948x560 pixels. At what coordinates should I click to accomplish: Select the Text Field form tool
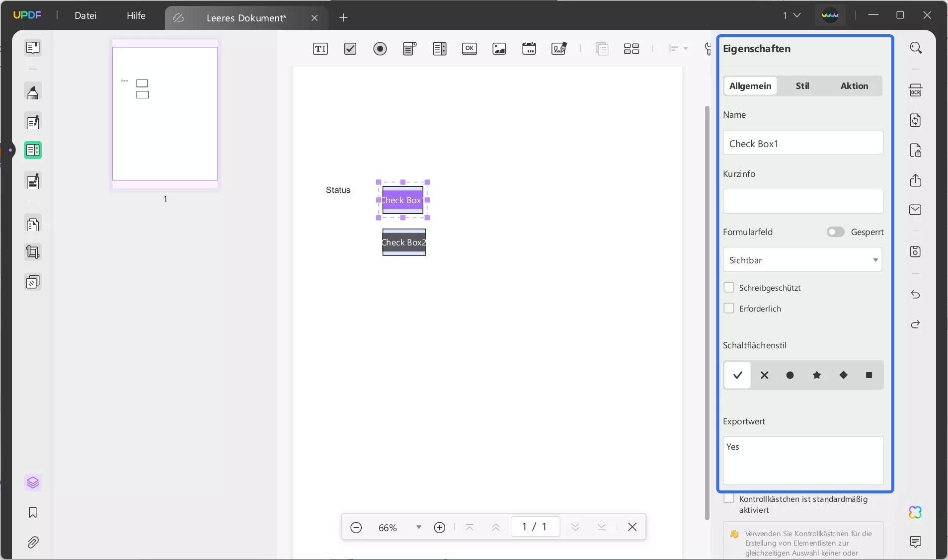(x=320, y=49)
